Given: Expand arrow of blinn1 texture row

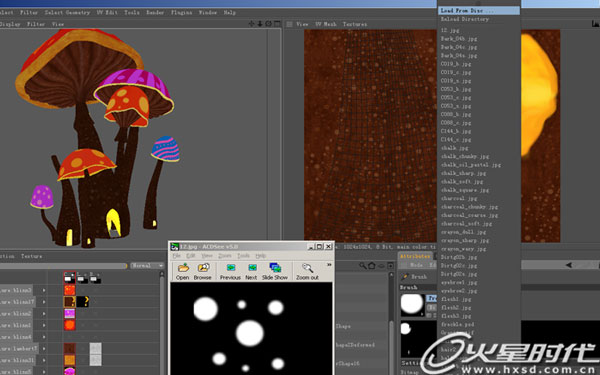Looking at the screenshot, I should [44, 325].
